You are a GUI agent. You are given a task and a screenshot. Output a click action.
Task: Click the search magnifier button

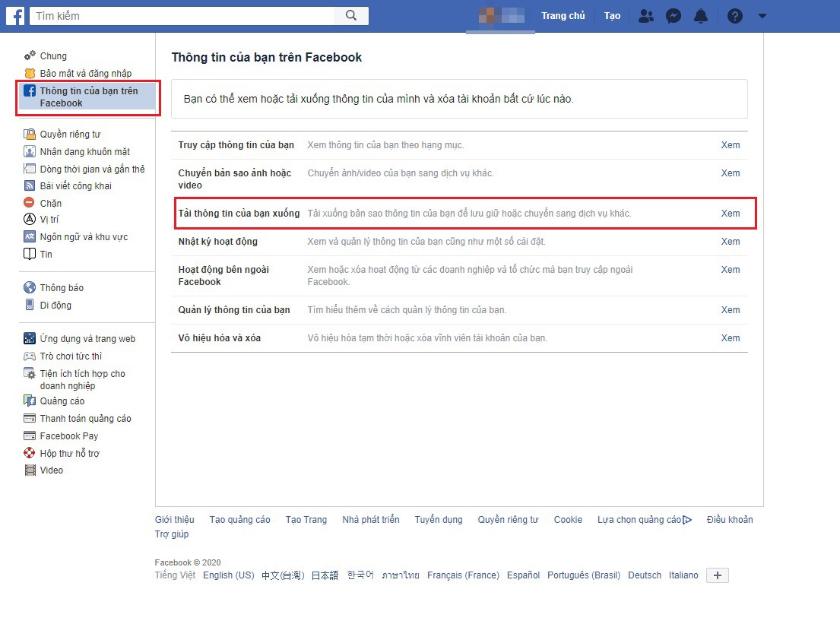click(x=351, y=15)
